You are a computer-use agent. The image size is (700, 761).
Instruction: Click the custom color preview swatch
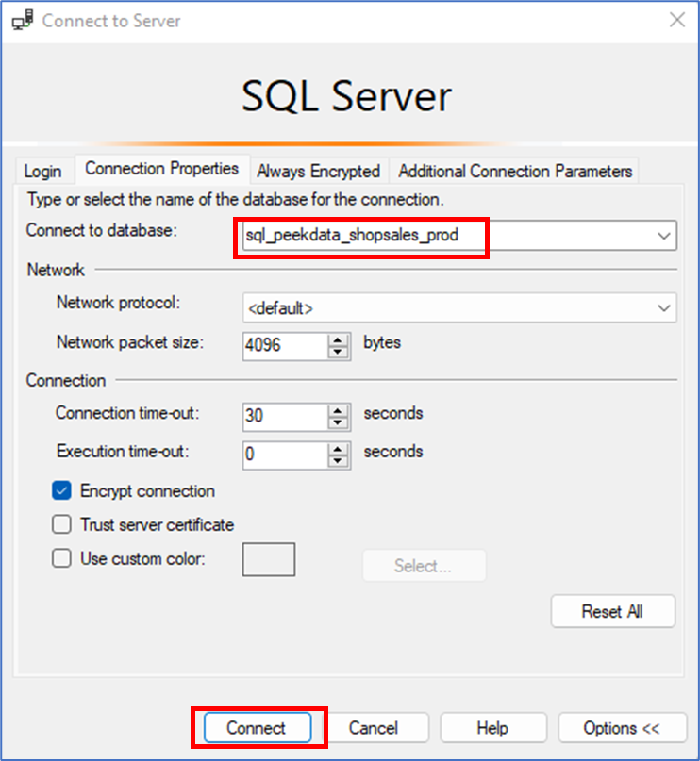[x=269, y=559]
